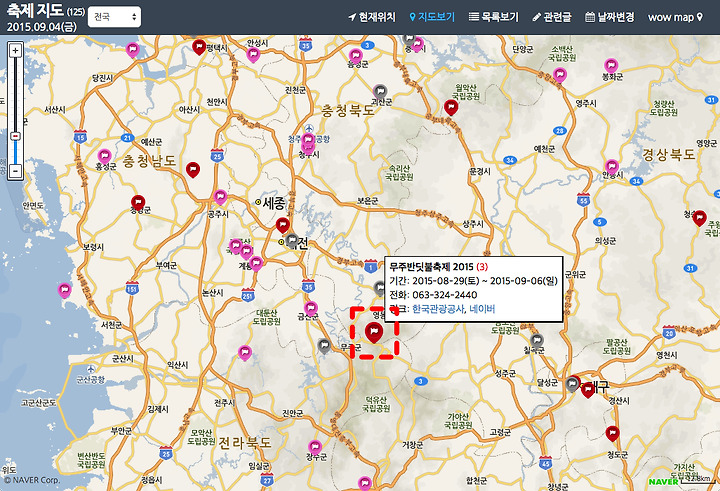Select the pink marker at 음성군
Image resolution: width=720 pixels, height=491 pixels.
[x=355, y=56]
